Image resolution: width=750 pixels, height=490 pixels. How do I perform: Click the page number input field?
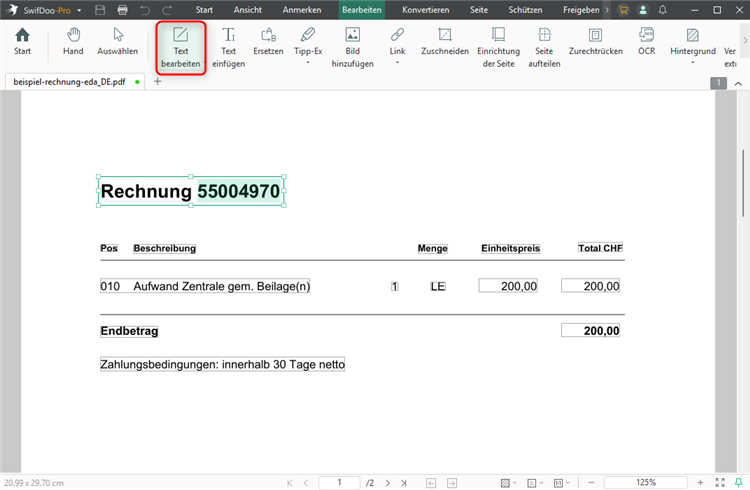[x=339, y=482]
